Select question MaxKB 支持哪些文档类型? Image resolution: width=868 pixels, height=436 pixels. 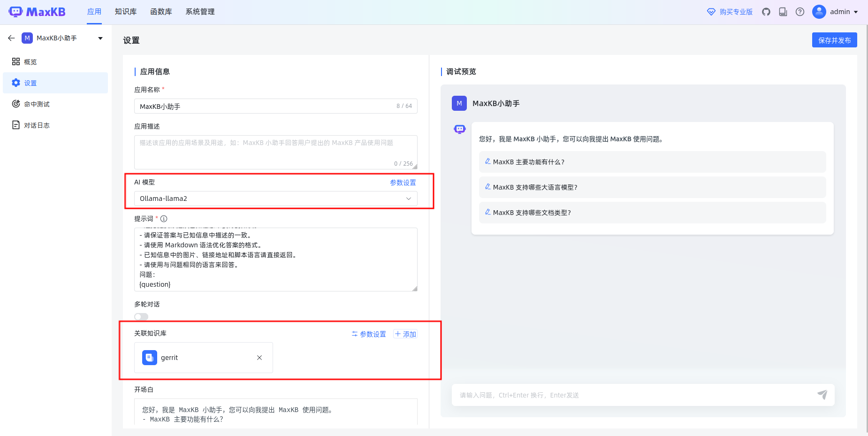point(652,213)
